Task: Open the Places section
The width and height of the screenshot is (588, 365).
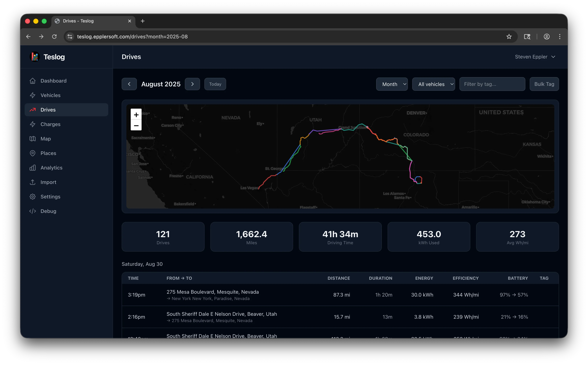Action: click(48, 153)
